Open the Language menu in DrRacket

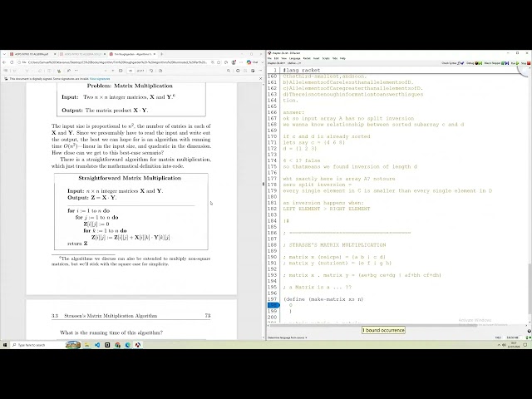click(295, 58)
